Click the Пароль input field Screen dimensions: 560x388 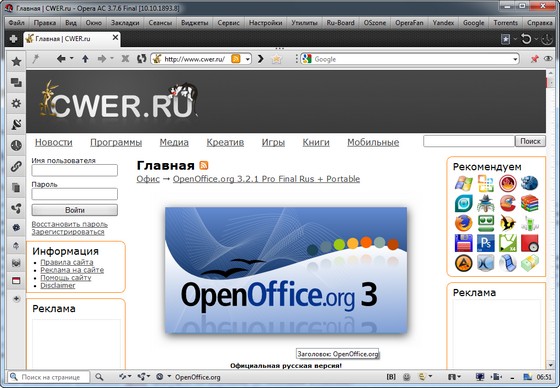pos(75,194)
